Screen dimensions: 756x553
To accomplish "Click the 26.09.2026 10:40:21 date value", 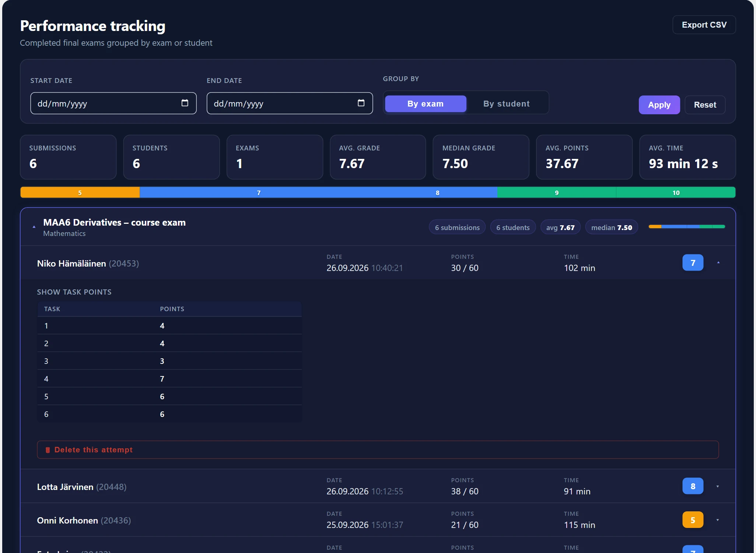I will pyautogui.click(x=365, y=268).
